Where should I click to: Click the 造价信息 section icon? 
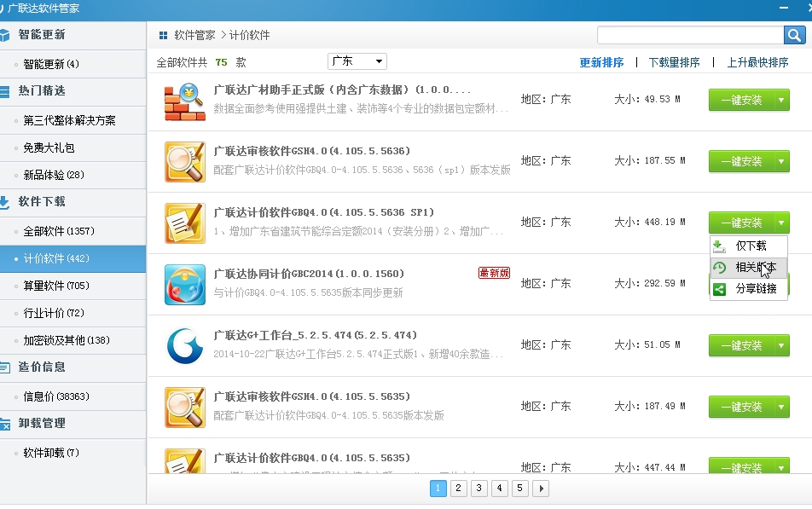[x=4, y=367]
